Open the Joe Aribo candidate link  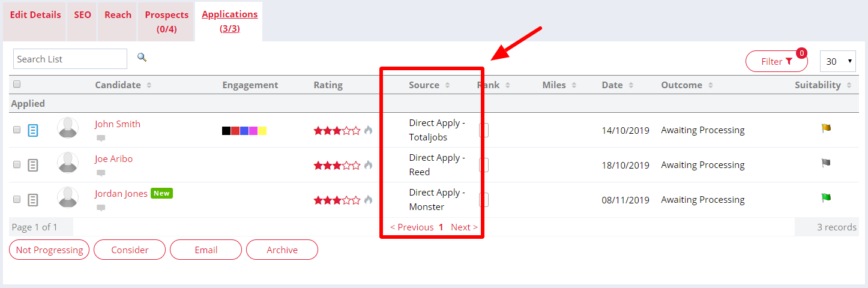pos(113,159)
